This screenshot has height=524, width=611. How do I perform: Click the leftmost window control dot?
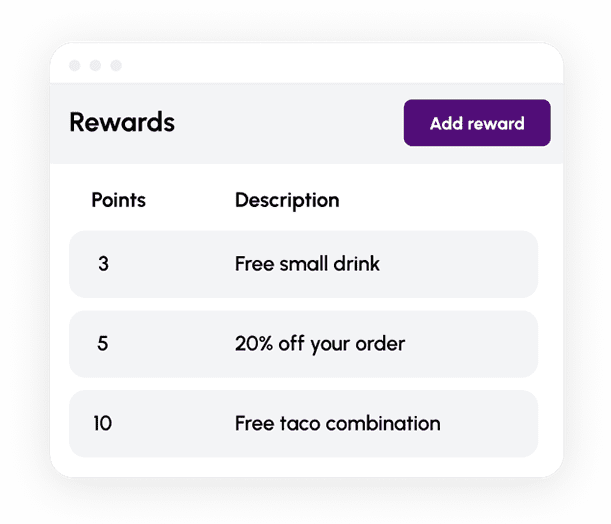coord(74,65)
